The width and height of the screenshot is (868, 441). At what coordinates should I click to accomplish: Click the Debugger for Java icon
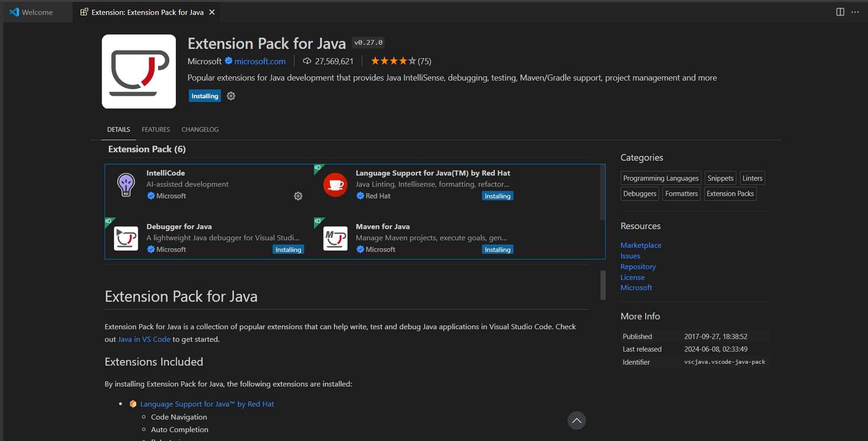tap(126, 238)
